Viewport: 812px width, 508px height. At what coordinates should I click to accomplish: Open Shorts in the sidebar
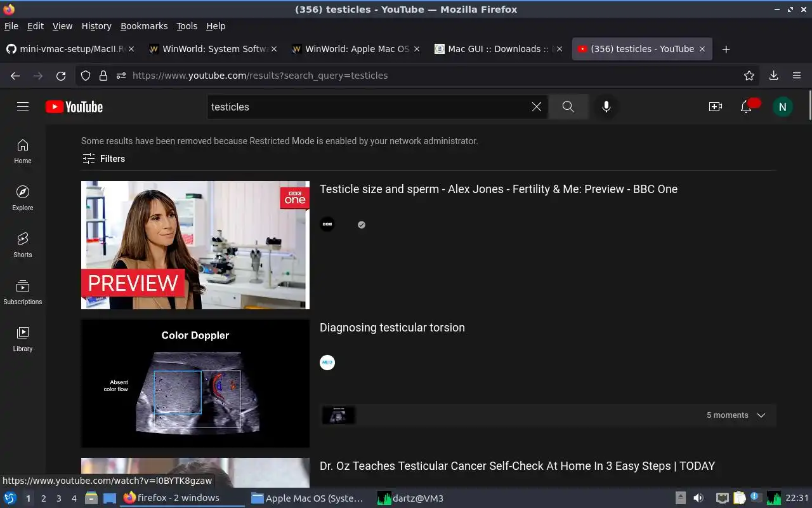[x=23, y=246]
